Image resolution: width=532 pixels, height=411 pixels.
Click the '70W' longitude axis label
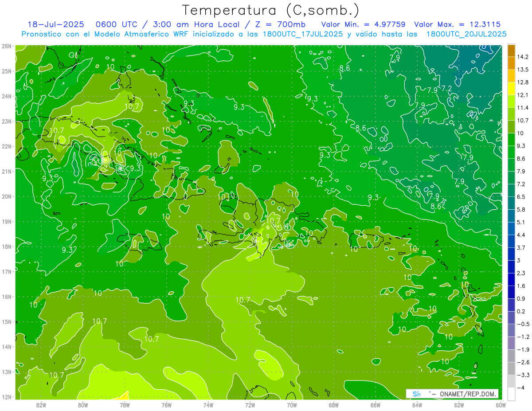coord(292,405)
